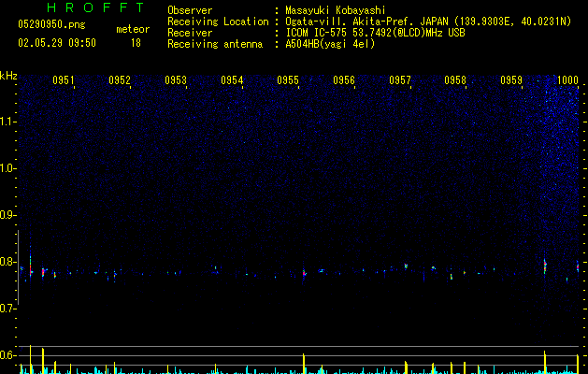Click the Receiver label
The height and width of the screenshot is (374, 588).
pos(190,33)
